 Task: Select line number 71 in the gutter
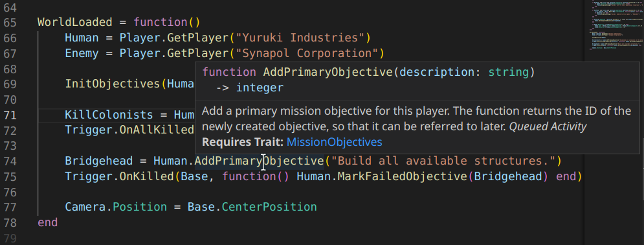[x=10, y=115]
